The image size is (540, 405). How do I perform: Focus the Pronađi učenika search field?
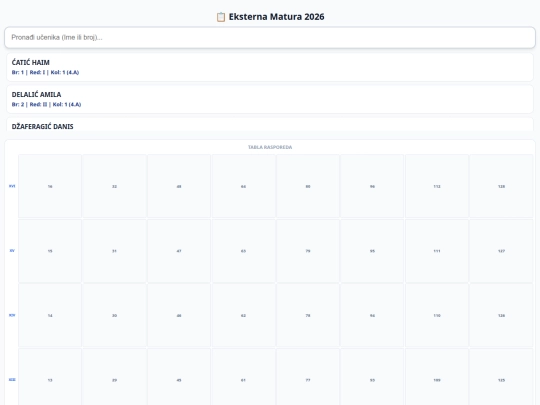(270, 38)
